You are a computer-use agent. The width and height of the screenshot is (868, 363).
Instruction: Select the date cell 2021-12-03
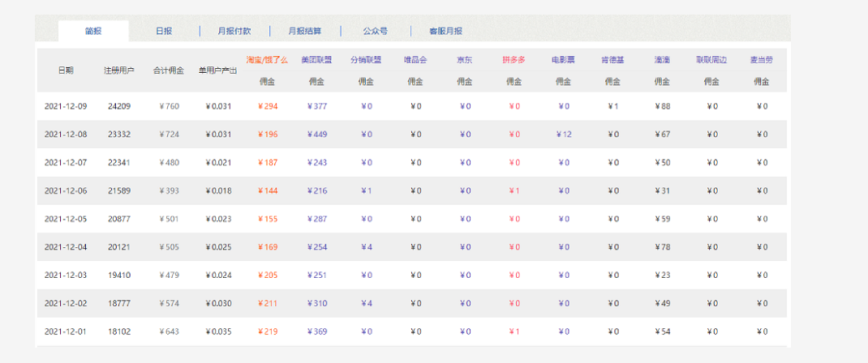[66, 275]
